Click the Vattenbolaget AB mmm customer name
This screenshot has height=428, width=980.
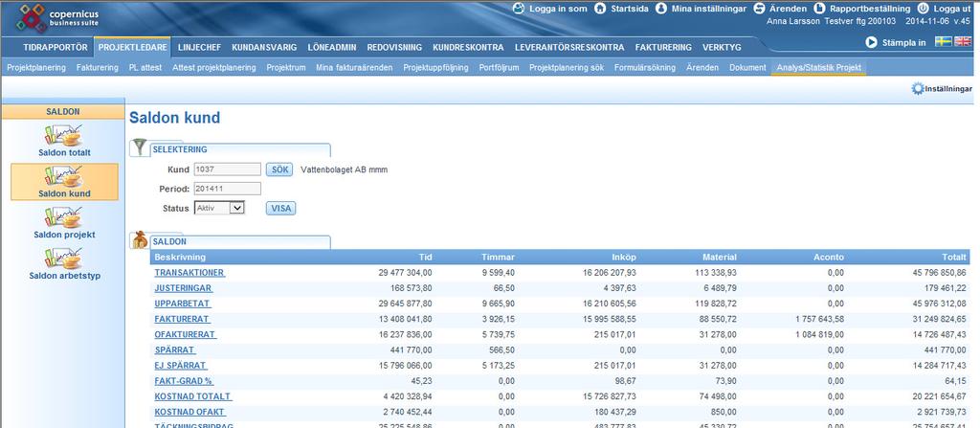click(x=345, y=169)
